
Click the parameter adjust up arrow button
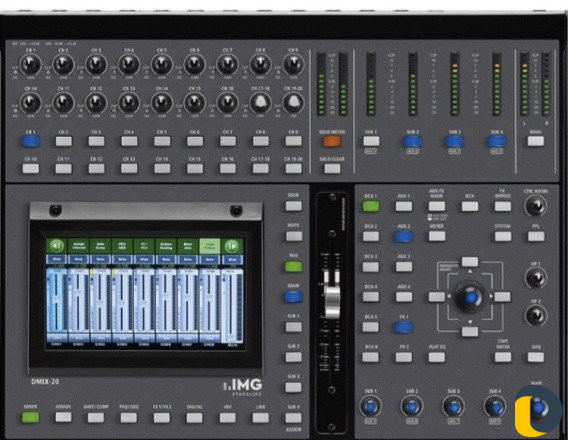469,262
